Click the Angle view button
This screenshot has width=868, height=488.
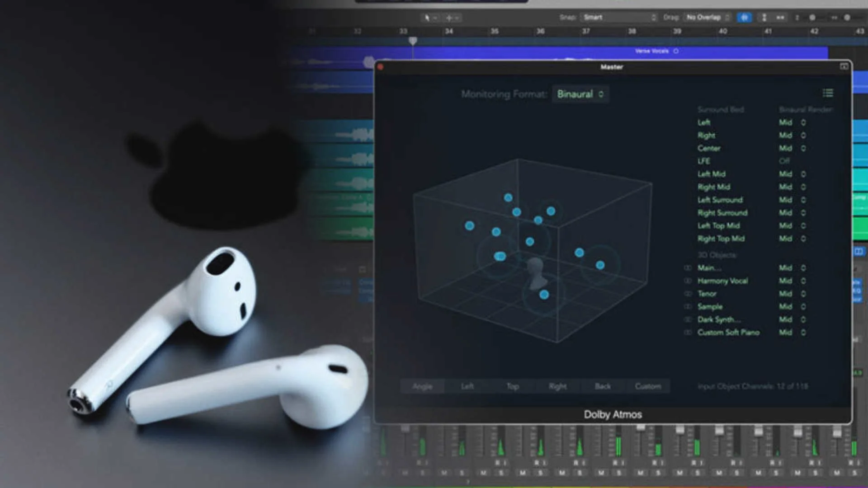click(x=422, y=386)
